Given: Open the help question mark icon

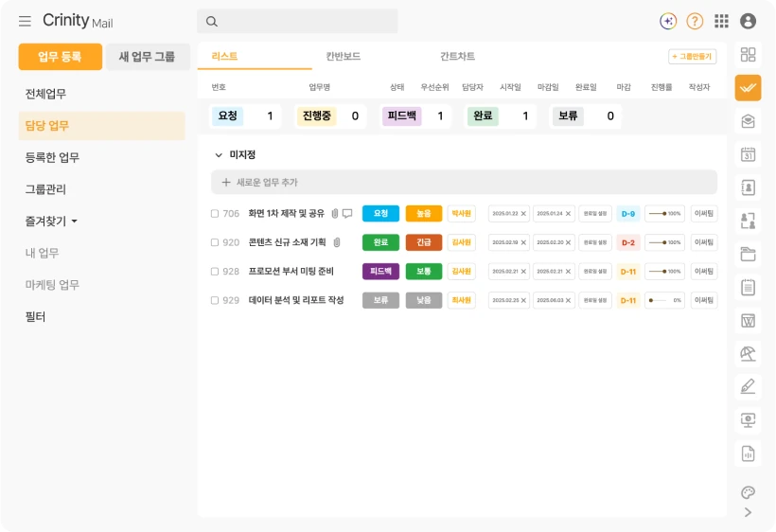Looking at the screenshot, I should [x=695, y=21].
